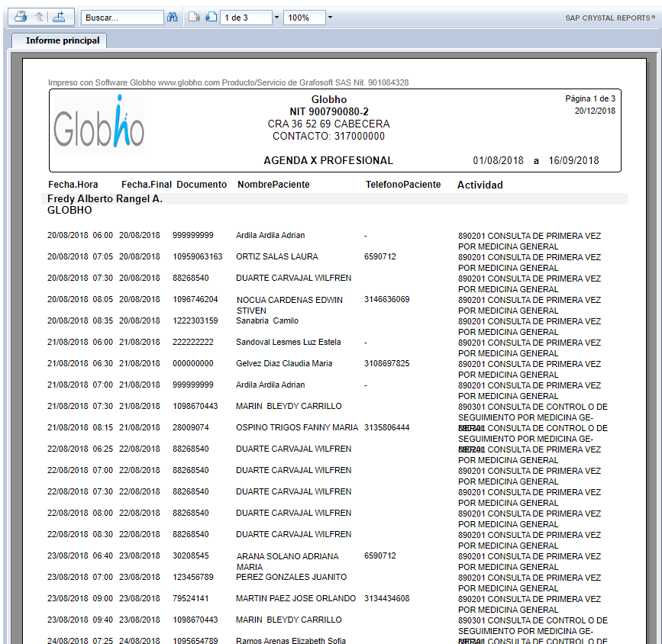
Task: Click the AGENDA X PROFESIONAL report title
Action: coord(328,161)
